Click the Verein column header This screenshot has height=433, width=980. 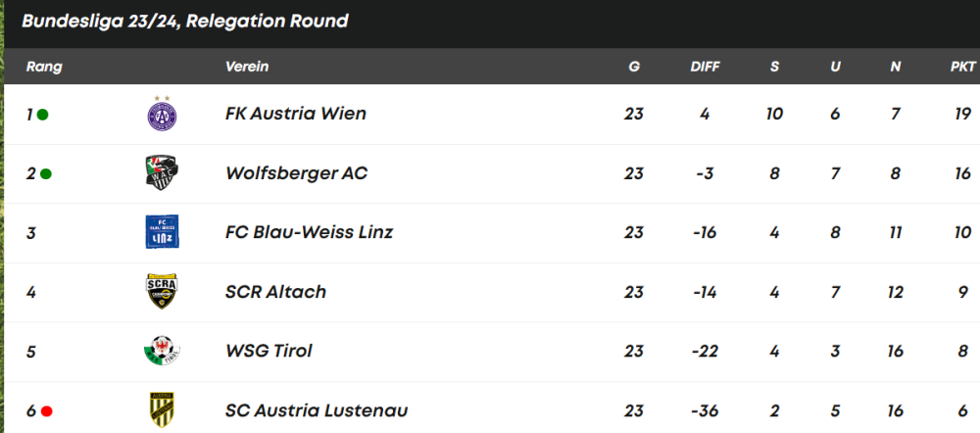point(247,67)
